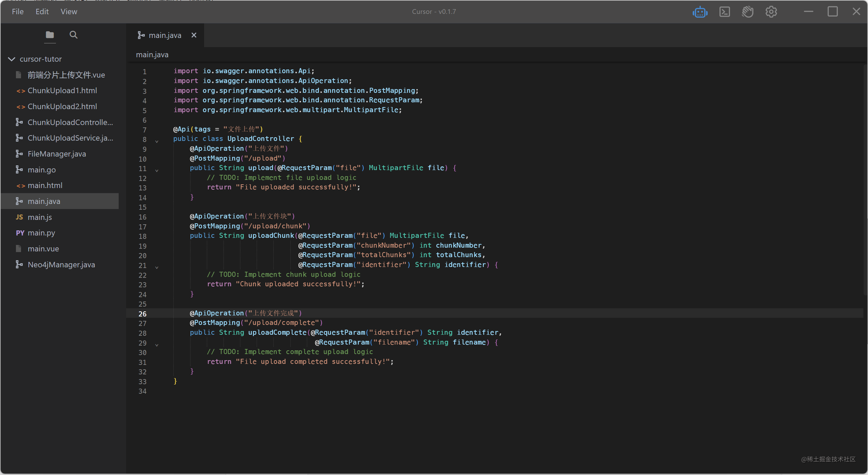Click line number 26 in gutter
The image size is (868, 475).
[142, 314]
